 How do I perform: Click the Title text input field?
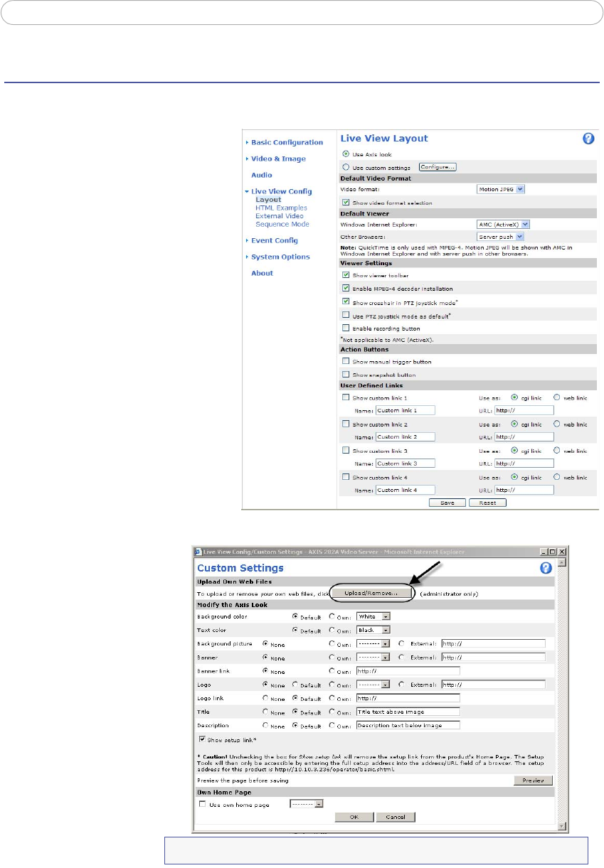(x=408, y=712)
